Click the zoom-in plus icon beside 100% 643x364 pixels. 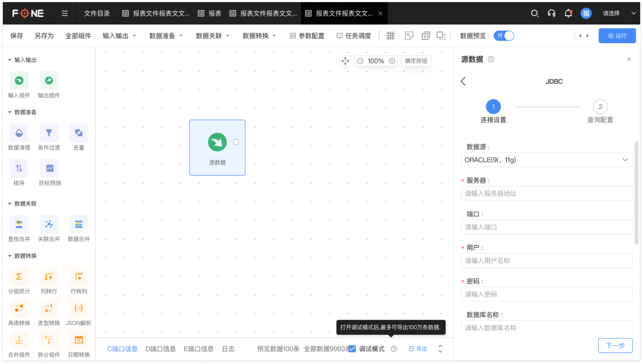click(x=392, y=61)
